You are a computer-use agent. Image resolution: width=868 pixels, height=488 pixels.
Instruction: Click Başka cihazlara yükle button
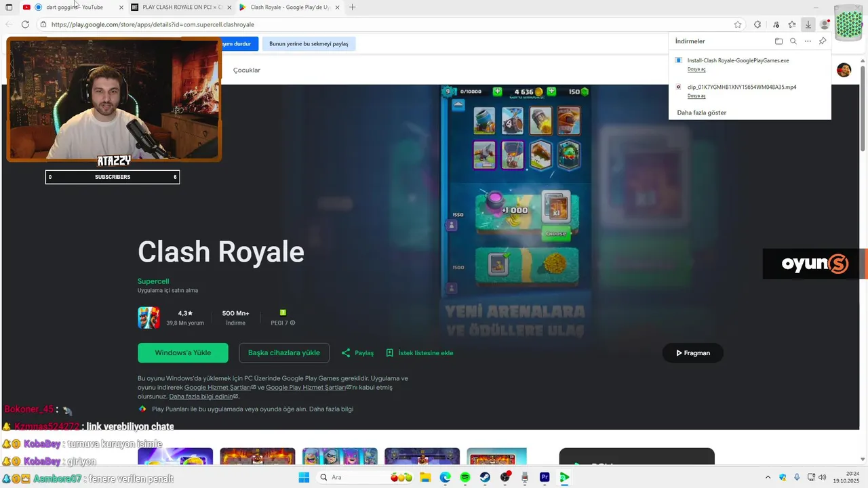point(284,353)
